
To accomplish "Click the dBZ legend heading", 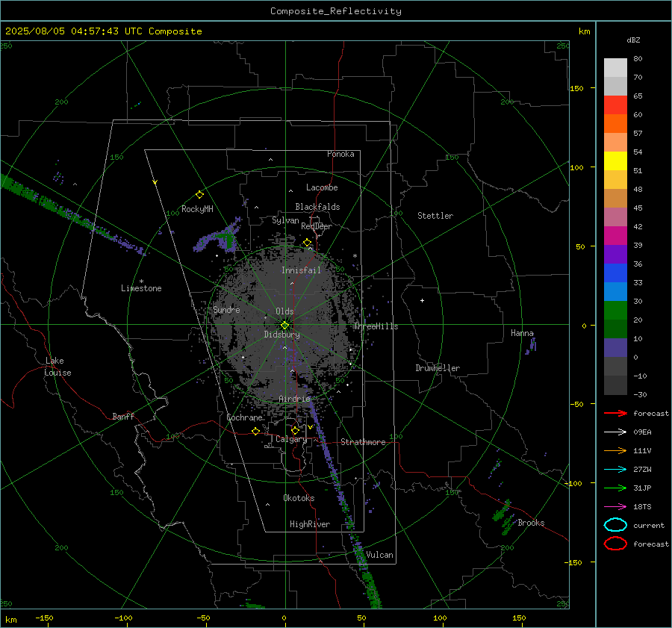I will click(x=633, y=40).
